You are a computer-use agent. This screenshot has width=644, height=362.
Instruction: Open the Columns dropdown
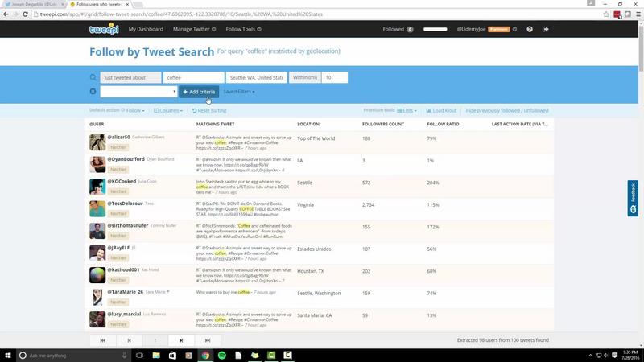coord(168,111)
